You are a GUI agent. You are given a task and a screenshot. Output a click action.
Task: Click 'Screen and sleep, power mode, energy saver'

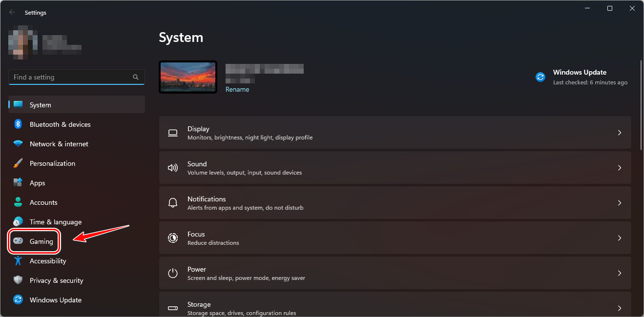246,278
